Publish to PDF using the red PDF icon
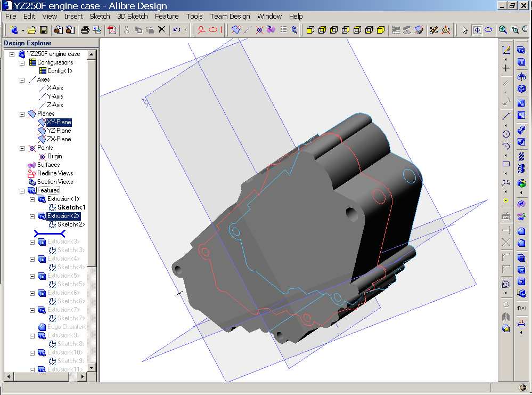This screenshot has width=532, height=395. (x=112, y=30)
